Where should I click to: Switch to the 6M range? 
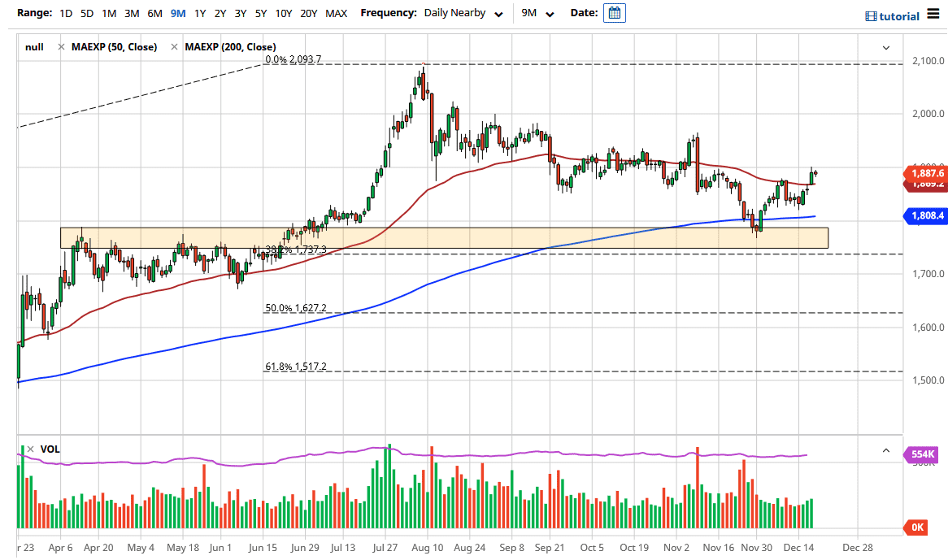point(154,12)
